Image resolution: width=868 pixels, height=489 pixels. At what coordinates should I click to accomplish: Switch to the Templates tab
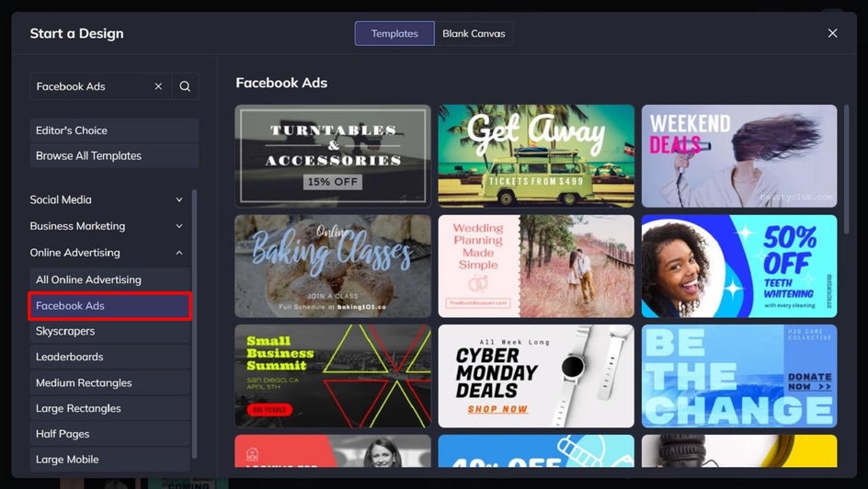pyautogui.click(x=394, y=33)
